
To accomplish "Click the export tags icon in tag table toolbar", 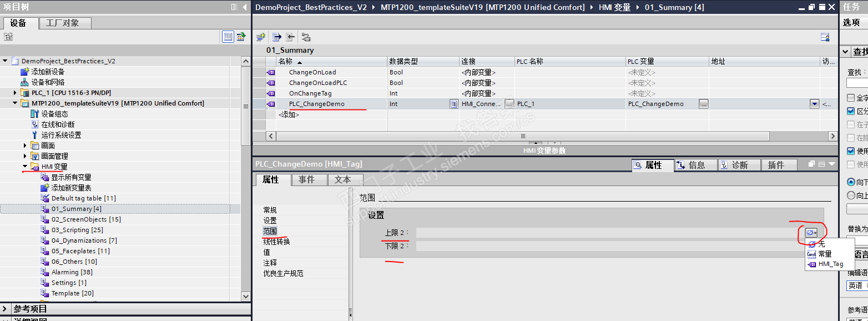I will [276, 37].
